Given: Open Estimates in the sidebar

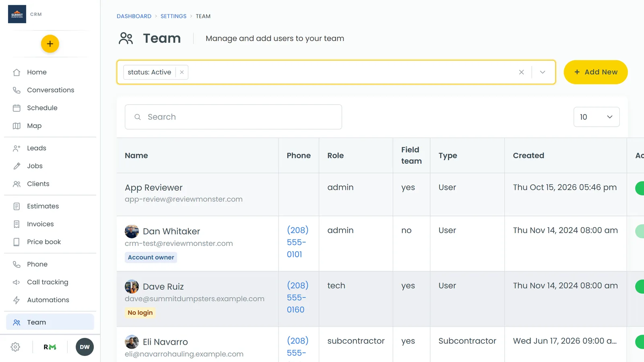Looking at the screenshot, I should pos(50,206).
